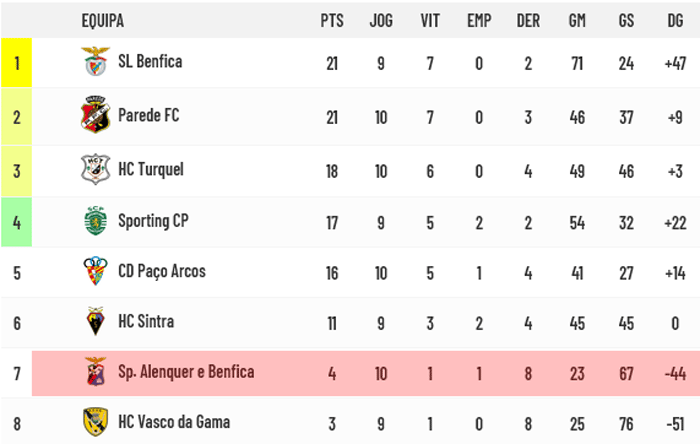700x444 pixels.
Task: Click the Parede FC club crest
Action: point(95,115)
